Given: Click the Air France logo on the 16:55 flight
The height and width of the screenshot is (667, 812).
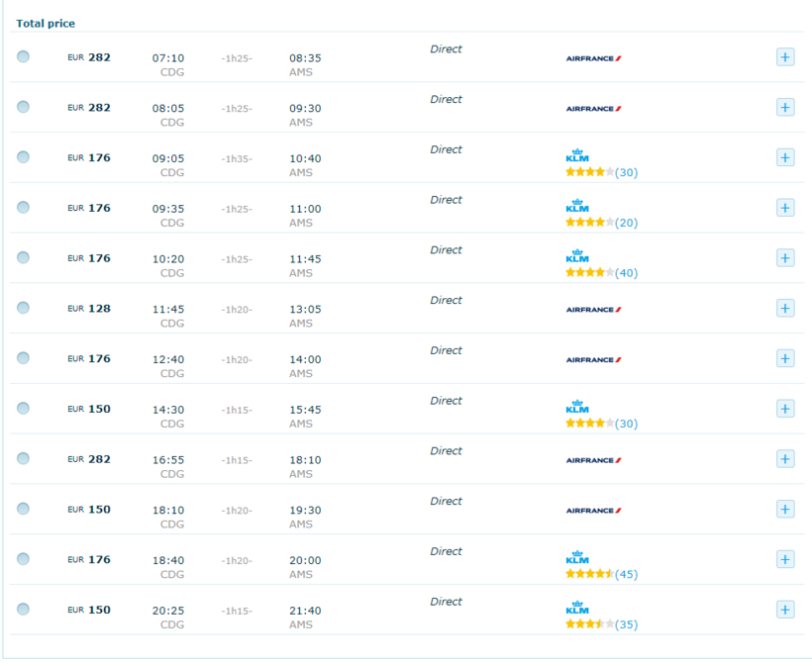Looking at the screenshot, I should point(593,460).
